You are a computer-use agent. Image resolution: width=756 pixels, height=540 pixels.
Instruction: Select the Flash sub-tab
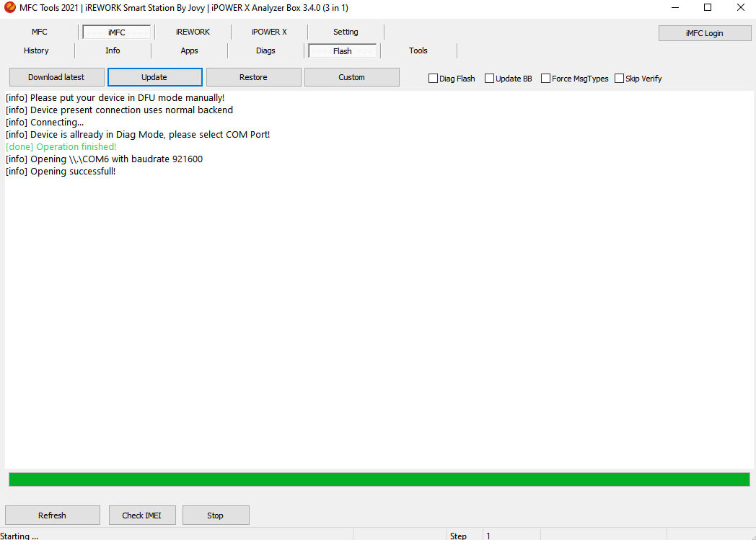click(x=343, y=51)
